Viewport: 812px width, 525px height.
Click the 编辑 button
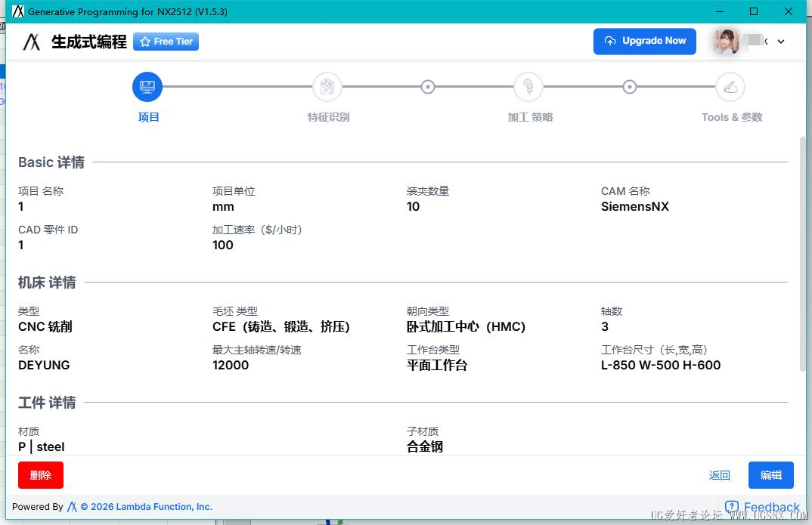770,475
